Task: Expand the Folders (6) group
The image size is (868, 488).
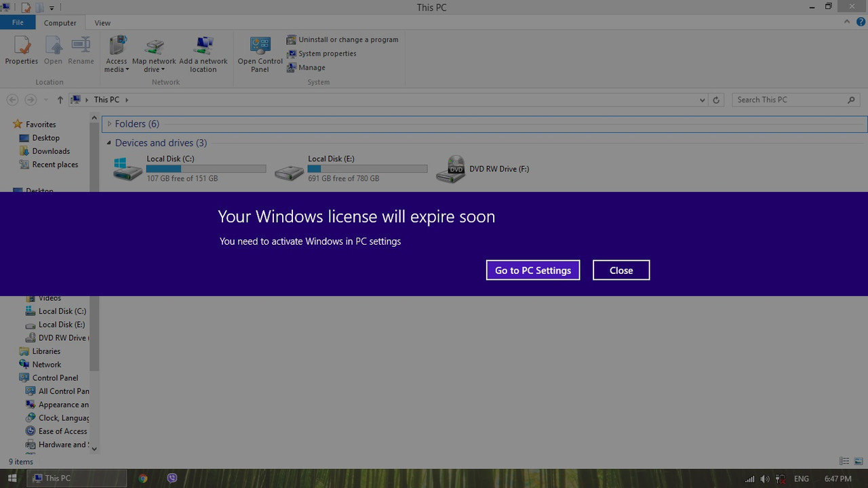Action: [x=109, y=124]
